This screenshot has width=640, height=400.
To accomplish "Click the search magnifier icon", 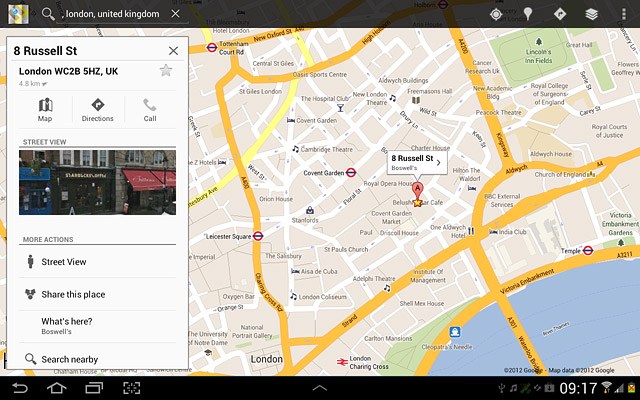I will click(48, 14).
